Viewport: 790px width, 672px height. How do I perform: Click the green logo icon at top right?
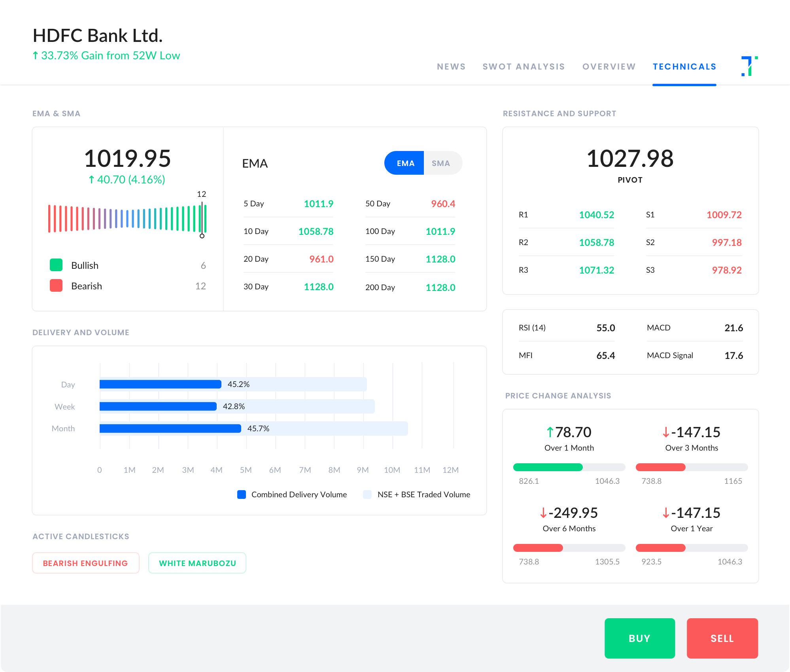(749, 66)
